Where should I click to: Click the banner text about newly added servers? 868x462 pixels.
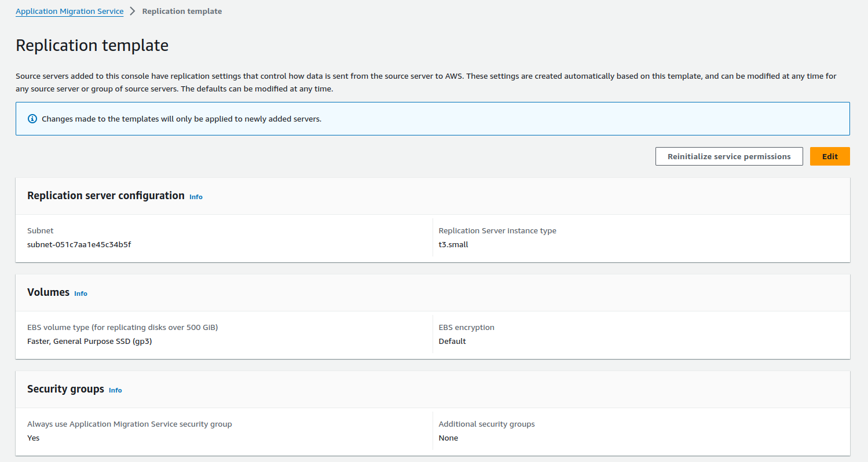[182, 119]
